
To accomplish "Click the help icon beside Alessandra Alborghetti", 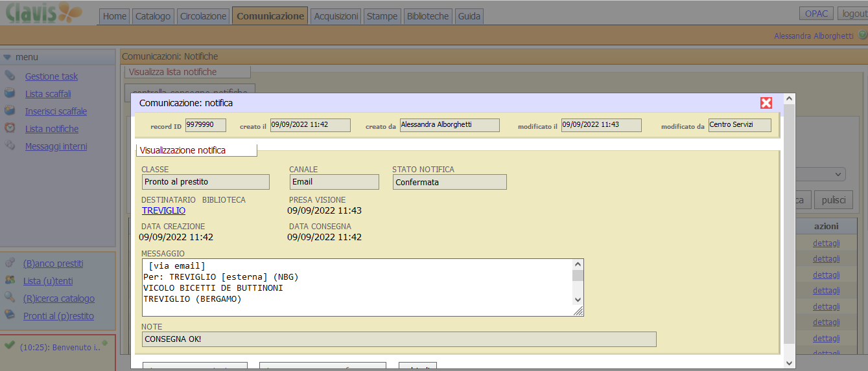I will 862,35.
